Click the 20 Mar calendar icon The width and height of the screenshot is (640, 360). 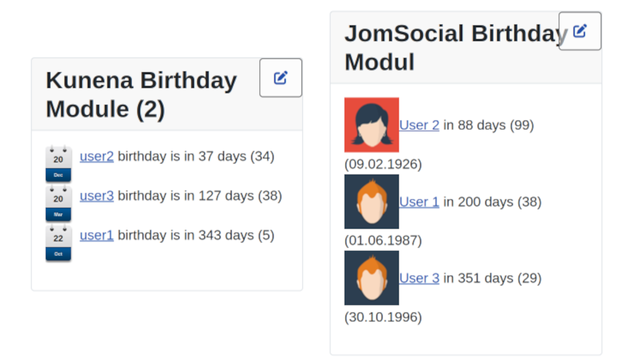58,203
